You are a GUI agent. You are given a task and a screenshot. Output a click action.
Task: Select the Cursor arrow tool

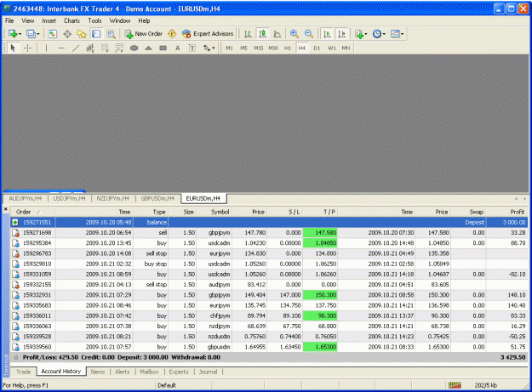pyautogui.click(x=13, y=48)
